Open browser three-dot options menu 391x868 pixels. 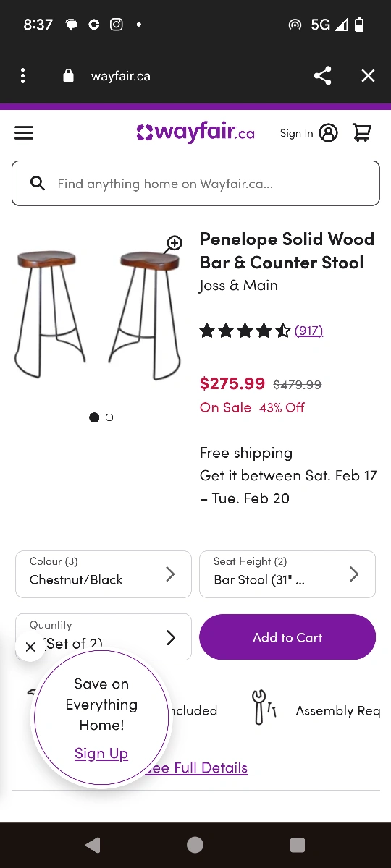[23, 76]
